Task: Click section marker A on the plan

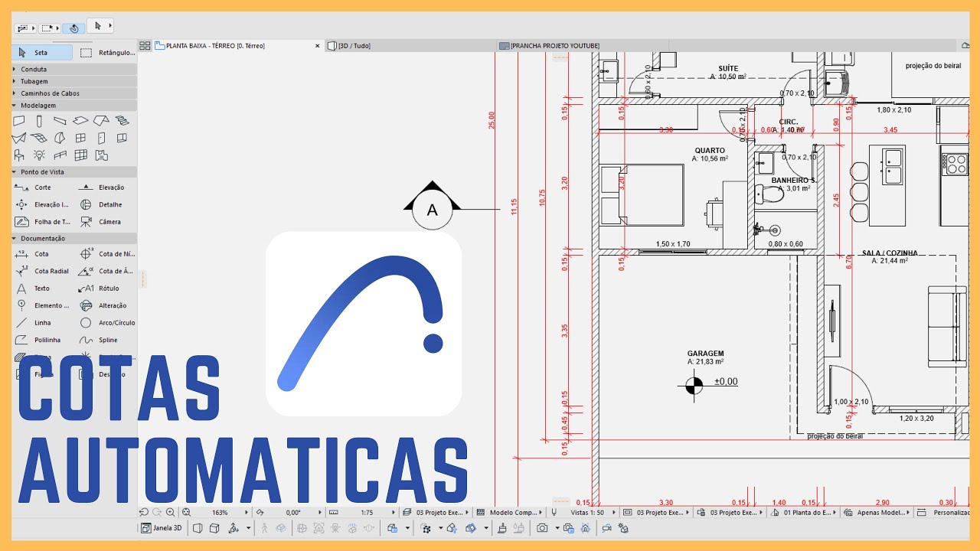Action: pyautogui.click(x=432, y=209)
